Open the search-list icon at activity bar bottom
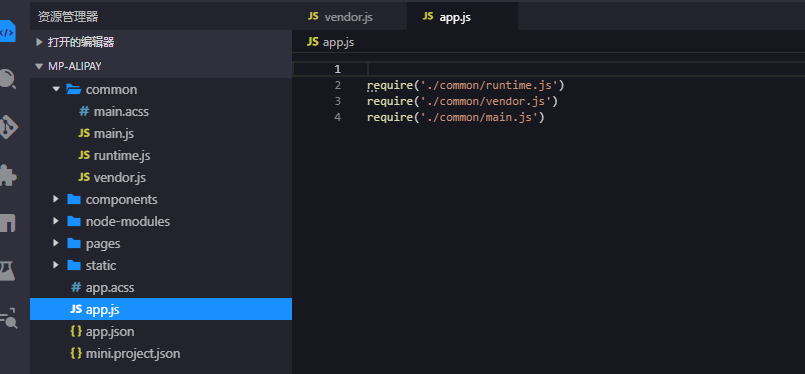The height and width of the screenshot is (374, 805). click(9, 319)
